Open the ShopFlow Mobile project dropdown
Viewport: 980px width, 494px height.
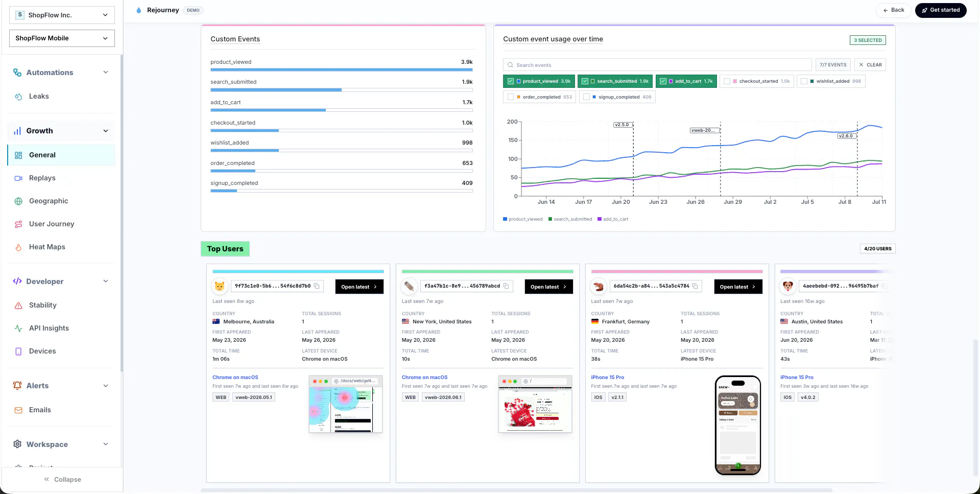click(x=62, y=38)
